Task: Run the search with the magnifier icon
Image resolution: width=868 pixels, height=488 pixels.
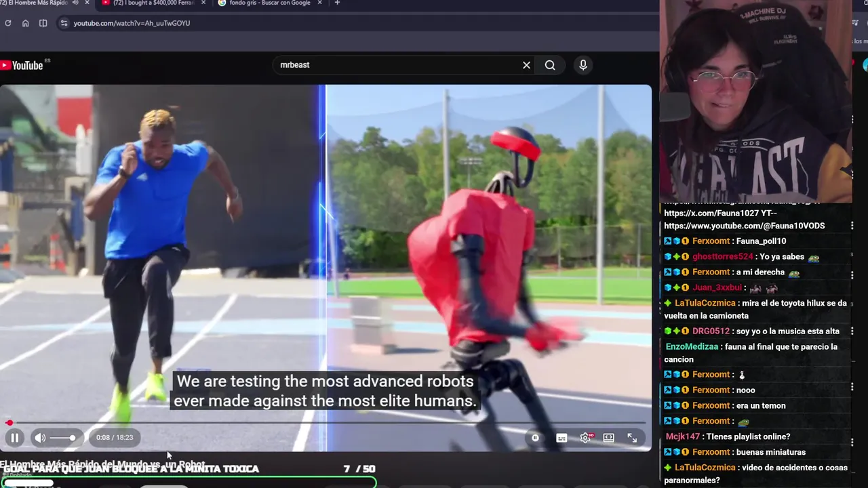Action: click(550, 65)
